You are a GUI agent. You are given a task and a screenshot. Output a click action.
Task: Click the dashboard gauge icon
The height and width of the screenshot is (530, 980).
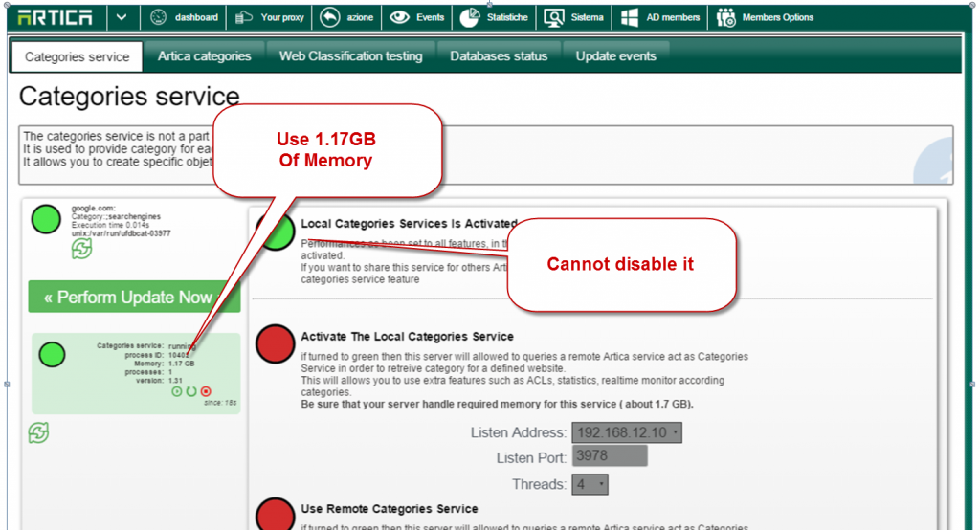[159, 17]
